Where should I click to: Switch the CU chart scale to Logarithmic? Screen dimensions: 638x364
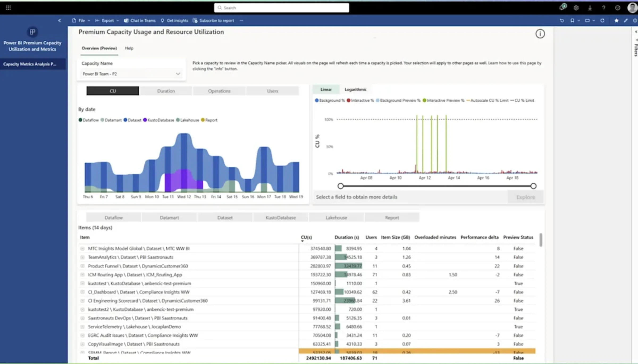[x=355, y=89]
